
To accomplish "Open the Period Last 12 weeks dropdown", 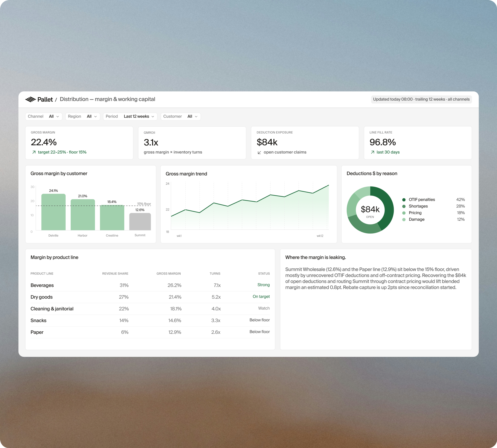I will point(130,116).
